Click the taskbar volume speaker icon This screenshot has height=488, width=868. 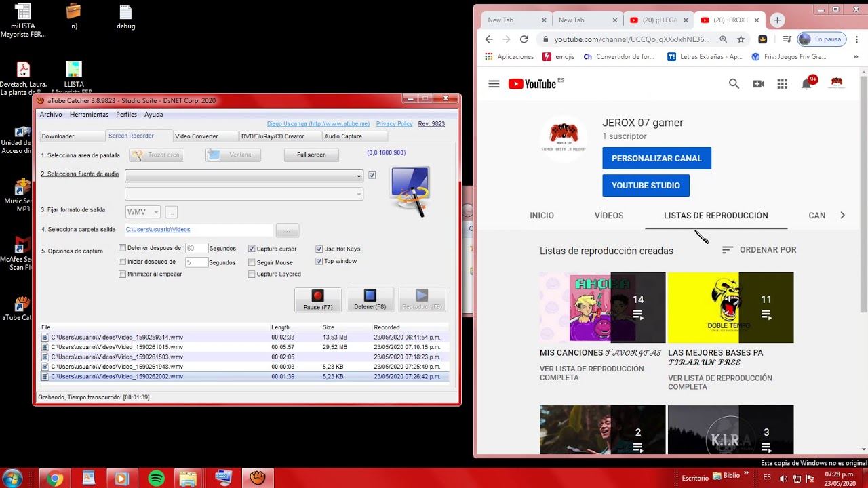[783, 479]
